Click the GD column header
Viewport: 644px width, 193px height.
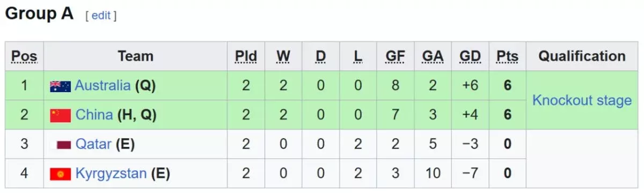click(470, 56)
